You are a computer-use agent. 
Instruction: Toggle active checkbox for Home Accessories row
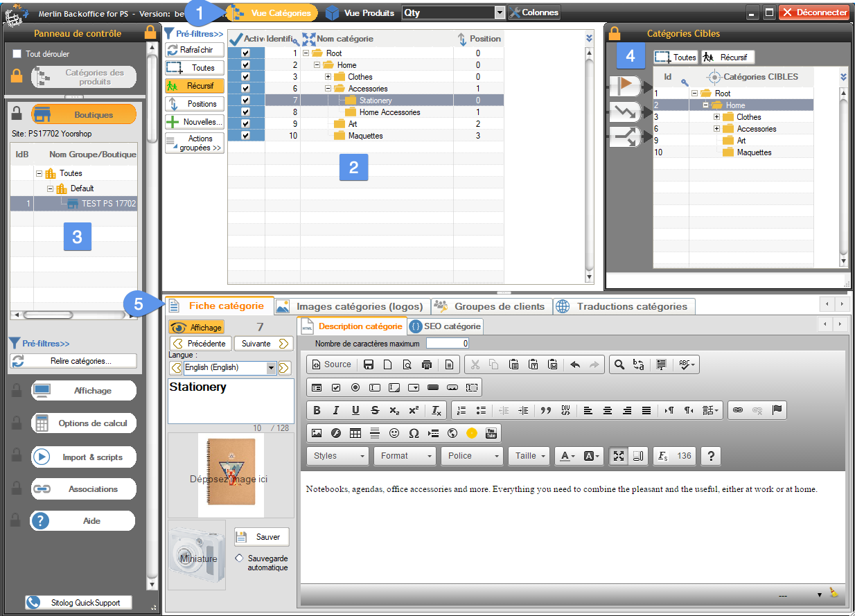coord(245,112)
